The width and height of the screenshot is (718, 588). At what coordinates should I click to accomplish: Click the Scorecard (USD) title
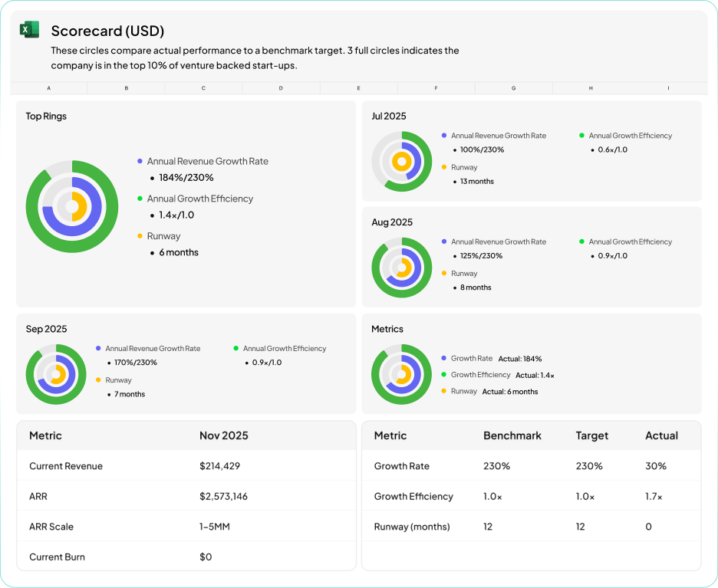point(107,31)
